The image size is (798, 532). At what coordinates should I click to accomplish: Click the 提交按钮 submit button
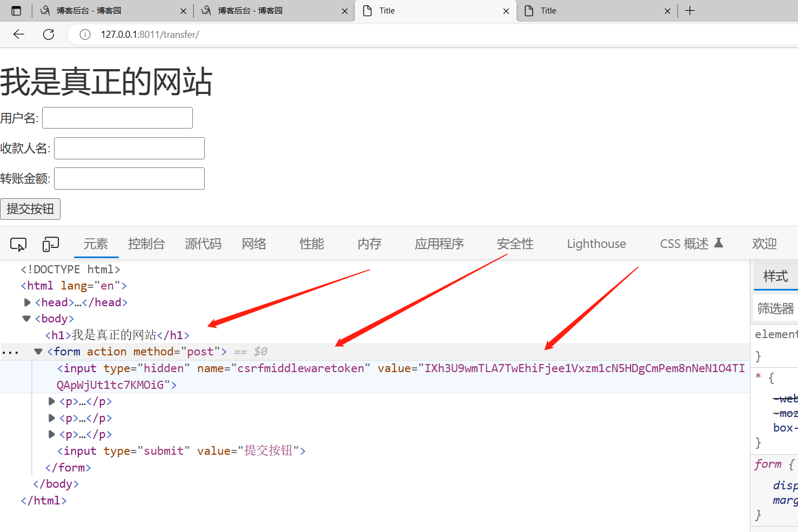point(30,209)
